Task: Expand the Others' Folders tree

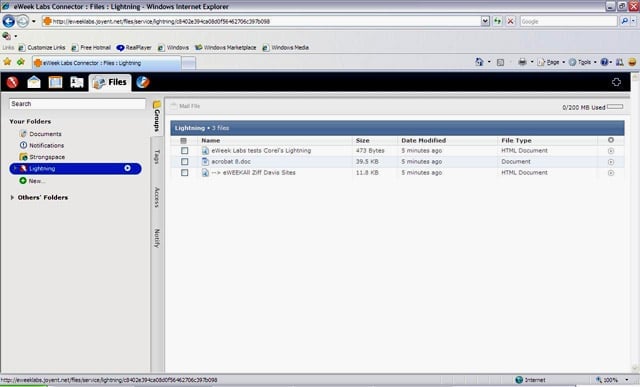Action: point(12,198)
